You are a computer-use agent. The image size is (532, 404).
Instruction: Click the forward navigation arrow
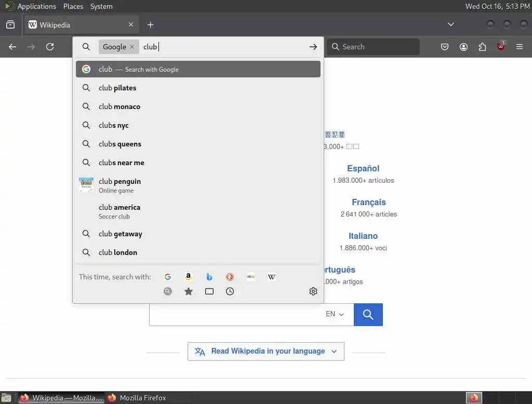tap(31, 47)
